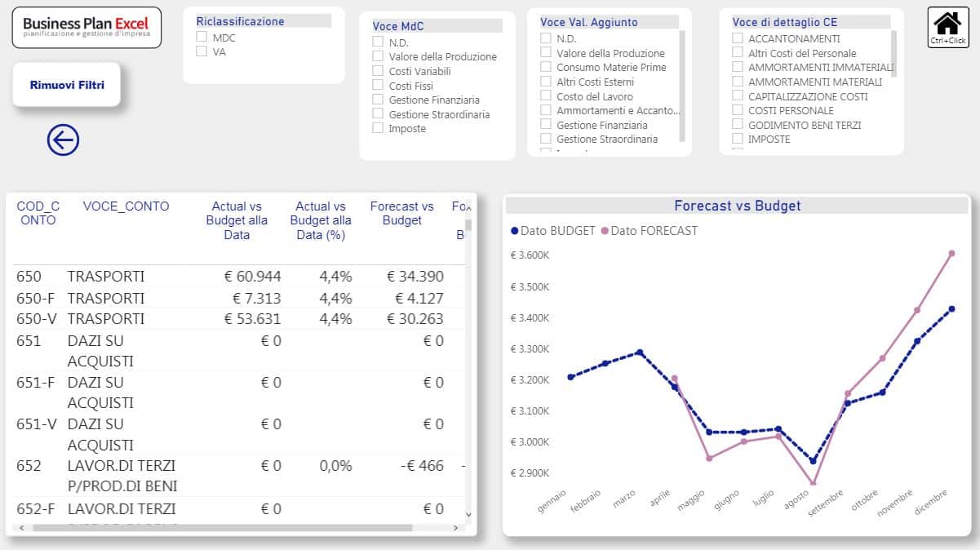The height and width of the screenshot is (550, 980).
Task: Select the Costo del Lavoro checkbox
Action: click(546, 96)
